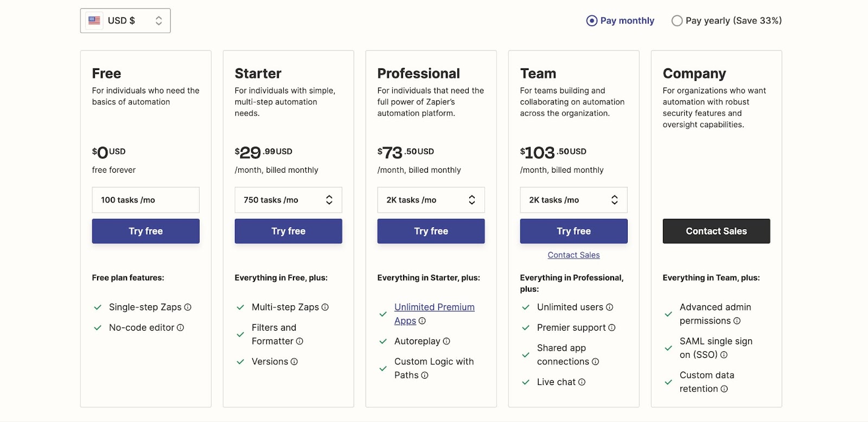Viewport: 868px width, 422px height.
Task: Click the Unlimited Premium Apps link
Action: pyautogui.click(x=433, y=307)
